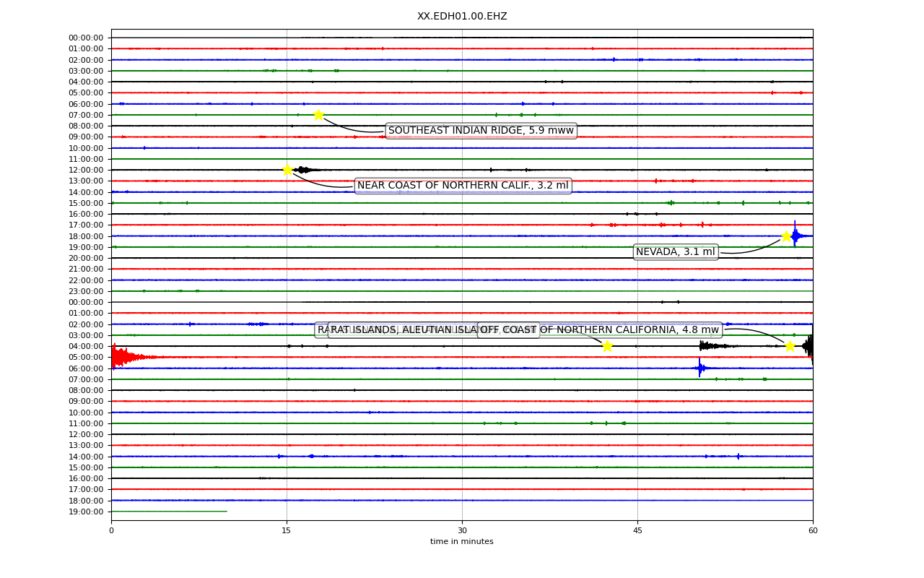This screenshot has width=924, height=578.
Task: Click the blue spike on the 18:00:00 trace
Action: click(795, 236)
